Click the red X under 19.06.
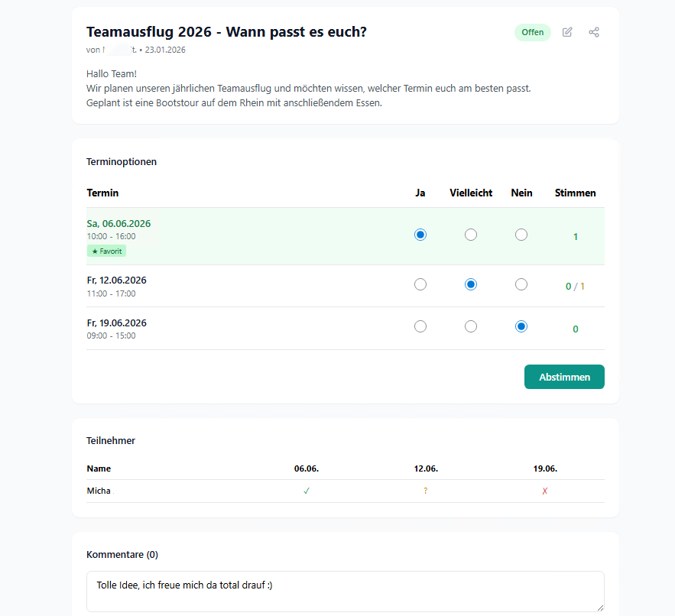This screenshot has width=675, height=616. (x=544, y=491)
